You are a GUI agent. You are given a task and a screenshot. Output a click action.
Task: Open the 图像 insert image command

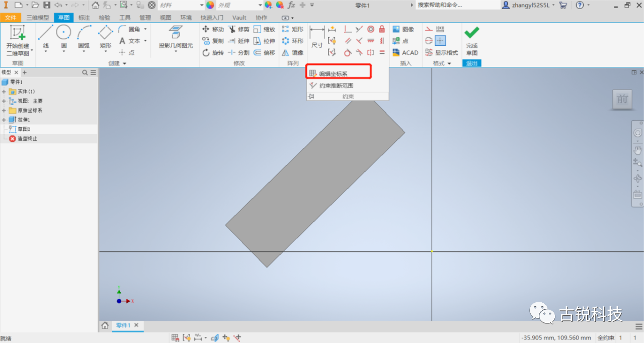[404, 29]
